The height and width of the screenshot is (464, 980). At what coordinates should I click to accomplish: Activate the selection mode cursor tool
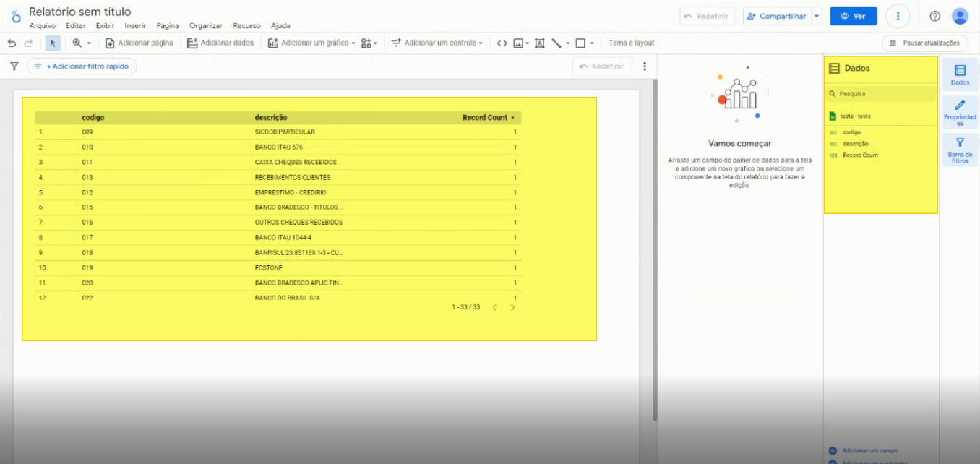tap(53, 43)
